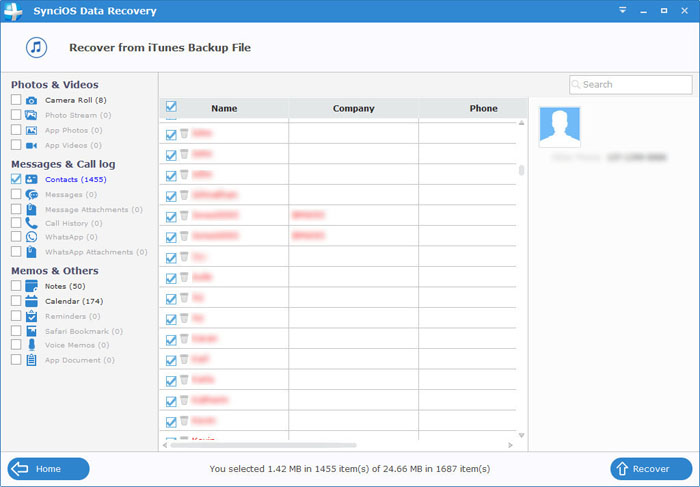Select the Calendar (174) category
Screen dimensions: 700x487
click(74, 301)
